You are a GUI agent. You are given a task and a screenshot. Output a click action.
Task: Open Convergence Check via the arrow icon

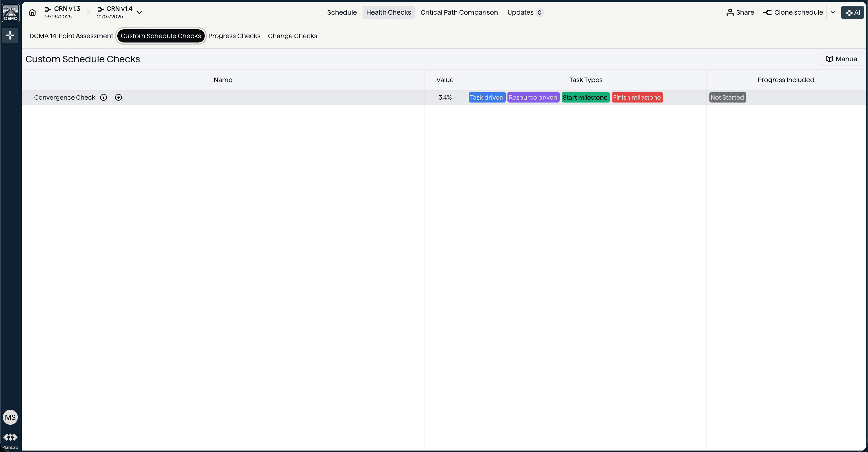click(x=118, y=97)
